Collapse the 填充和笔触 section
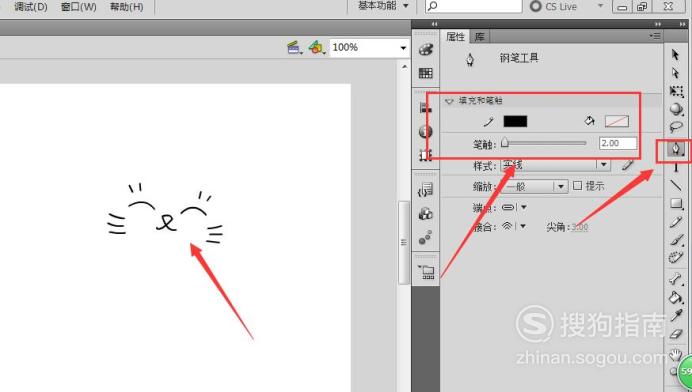The width and height of the screenshot is (692, 392). 449,101
